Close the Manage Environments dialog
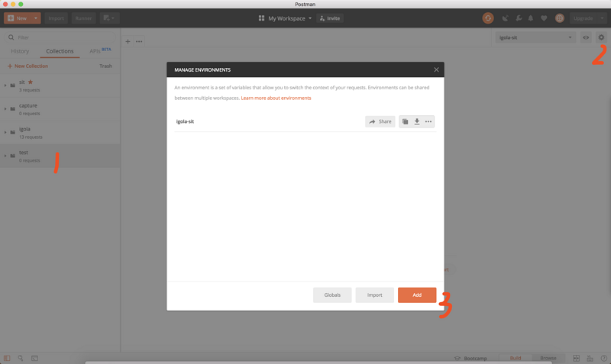Screen dimensions: 611x364 [436, 69]
